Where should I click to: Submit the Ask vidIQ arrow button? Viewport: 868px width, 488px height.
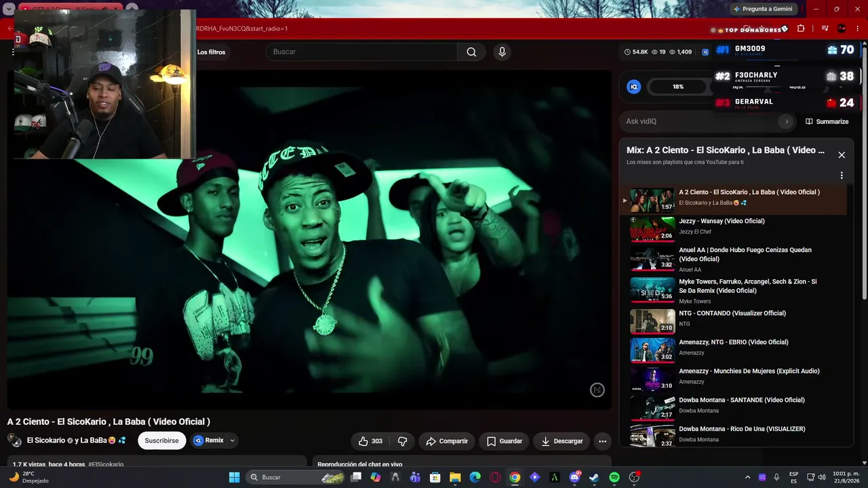(786, 121)
